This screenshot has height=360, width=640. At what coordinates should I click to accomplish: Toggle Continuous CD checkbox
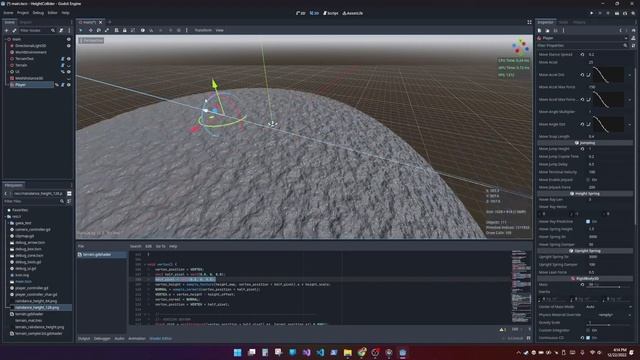588,338
